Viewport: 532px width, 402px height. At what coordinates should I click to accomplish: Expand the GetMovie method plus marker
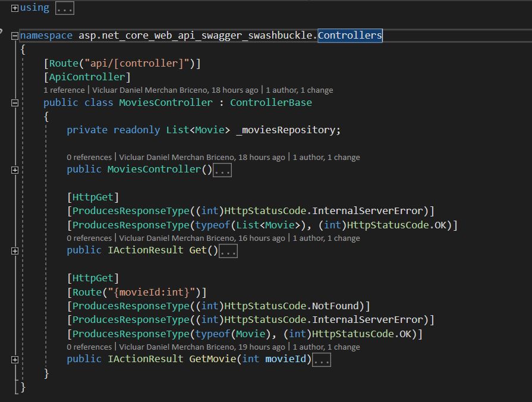pyautogui.click(x=14, y=359)
